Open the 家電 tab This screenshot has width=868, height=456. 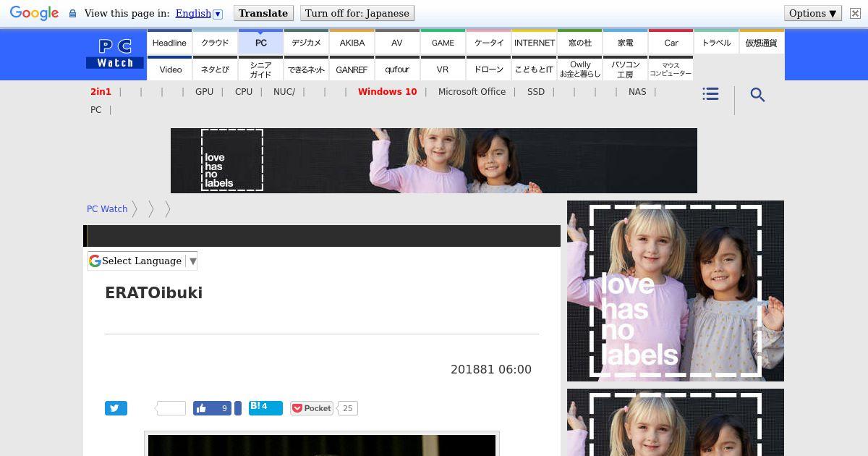tap(625, 42)
